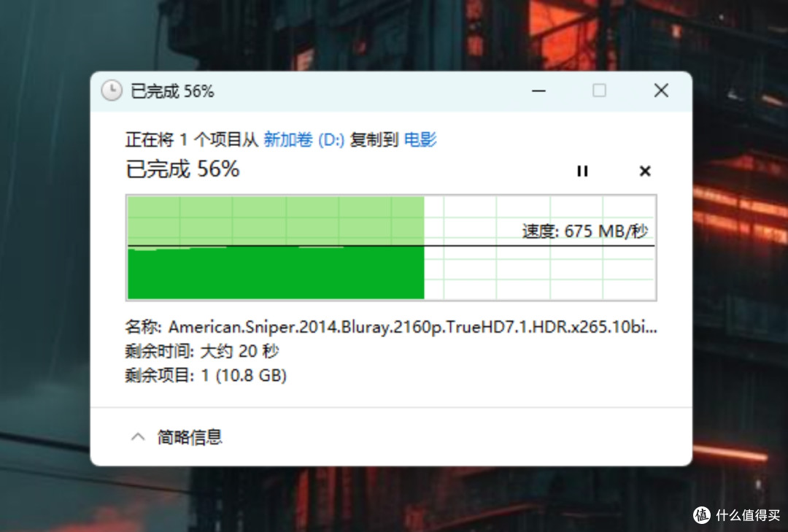Cancel the copy with the small X
Image resolution: width=788 pixels, height=532 pixels.
pyautogui.click(x=645, y=171)
